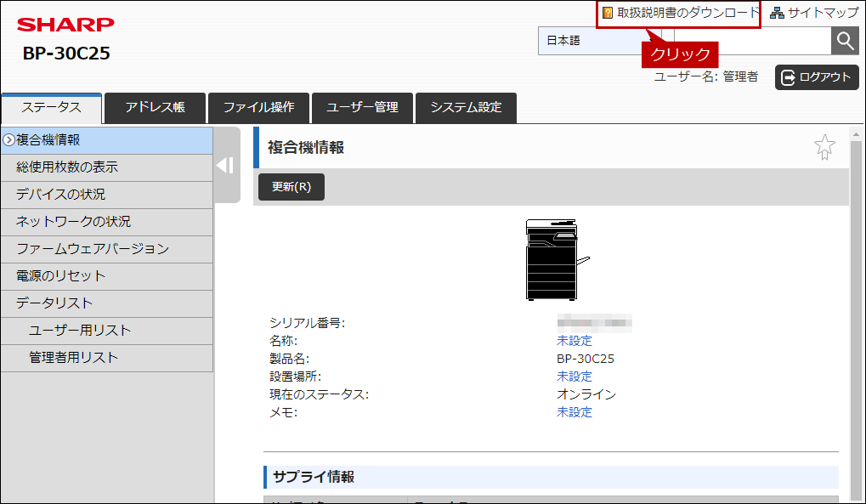The width and height of the screenshot is (866, 504).
Task: Click the 更新(R) button
Action: tap(291, 187)
